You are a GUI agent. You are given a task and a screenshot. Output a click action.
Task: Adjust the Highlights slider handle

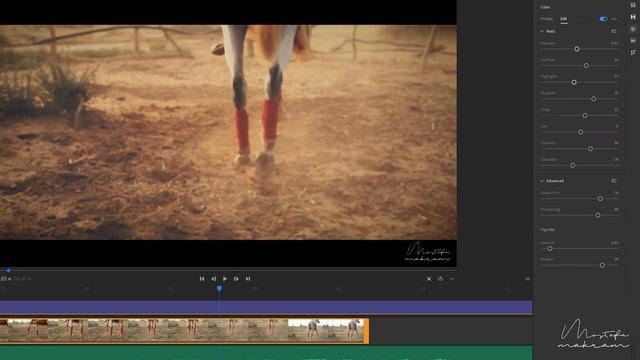pos(574,82)
